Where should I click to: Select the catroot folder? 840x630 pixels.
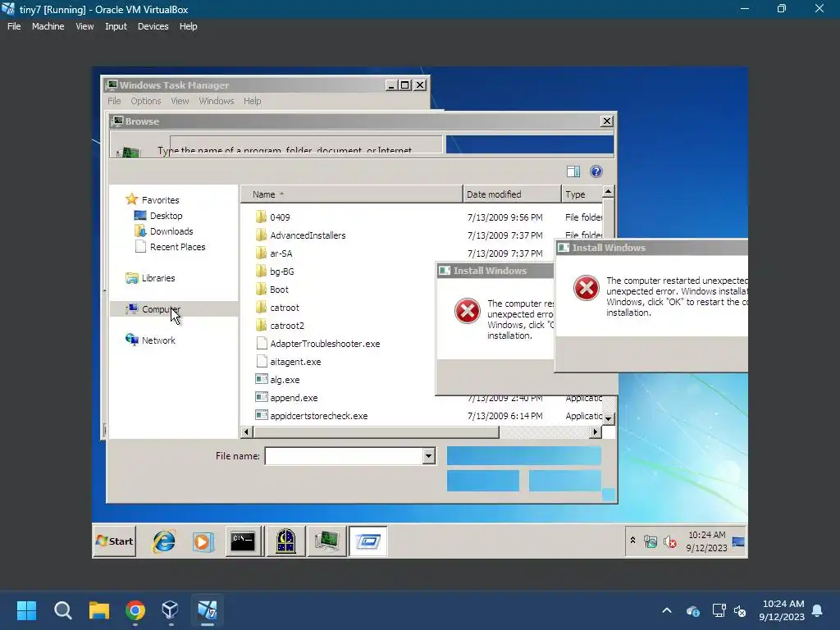[x=285, y=308]
